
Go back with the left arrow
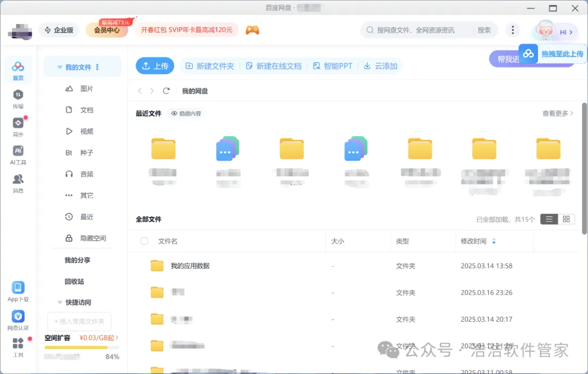pyautogui.click(x=140, y=91)
